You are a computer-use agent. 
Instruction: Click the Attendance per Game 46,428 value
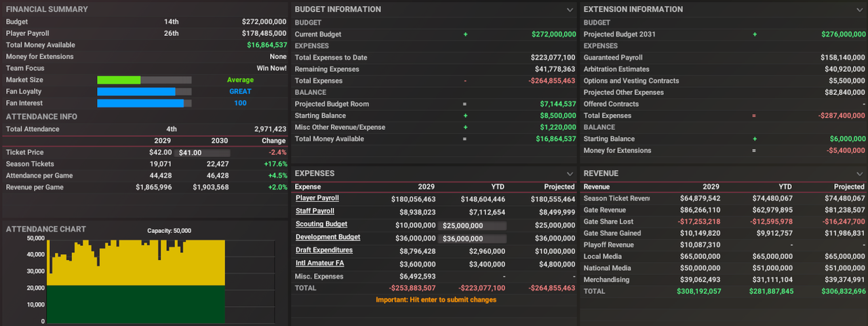pyautogui.click(x=218, y=176)
